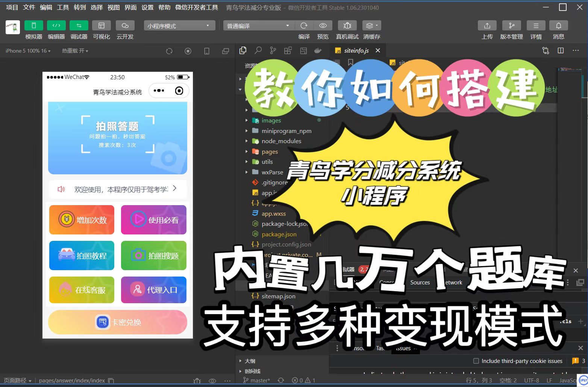This screenshot has width=588, height=387.
Task: Open the Sources tab in debugger
Action: (x=420, y=282)
